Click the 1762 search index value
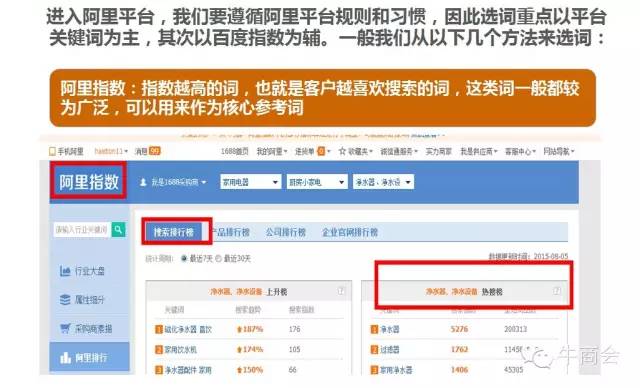The width and height of the screenshot is (640, 388). [x=459, y=350]
